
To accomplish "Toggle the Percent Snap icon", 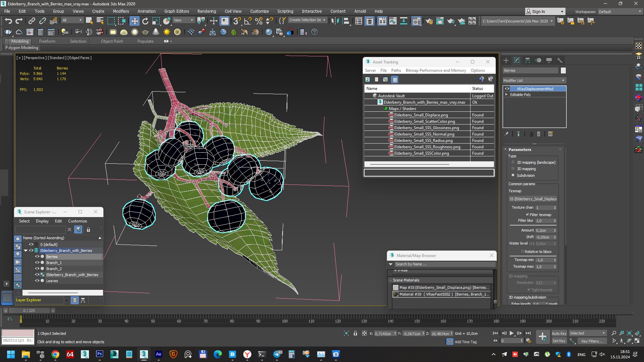I will point(258,21).
